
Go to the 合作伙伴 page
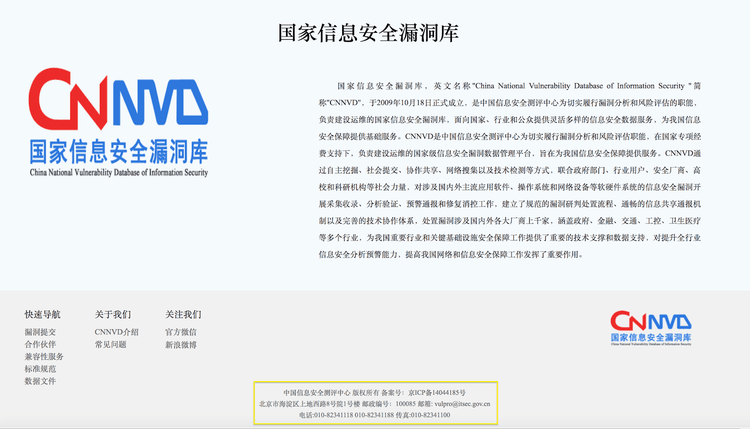click(x=40, y=344)
